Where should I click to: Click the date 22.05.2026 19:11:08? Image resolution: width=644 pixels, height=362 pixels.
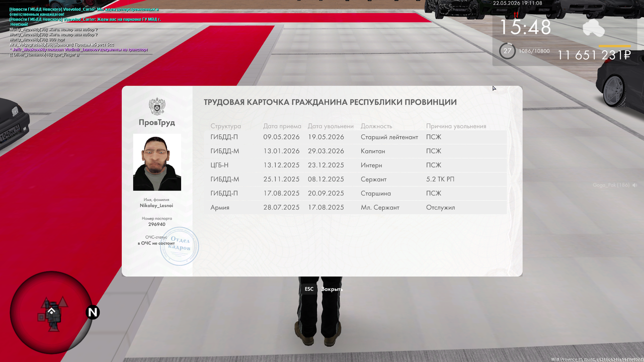pos(518,3)
